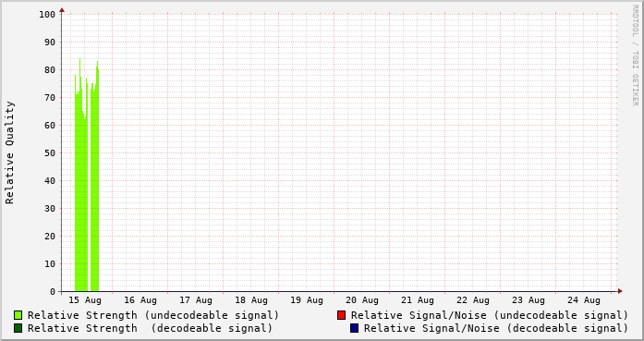The width and height of the screenshot is (644, 341).
Task: Select the 16 Aug date label
Action: point(140,300)
